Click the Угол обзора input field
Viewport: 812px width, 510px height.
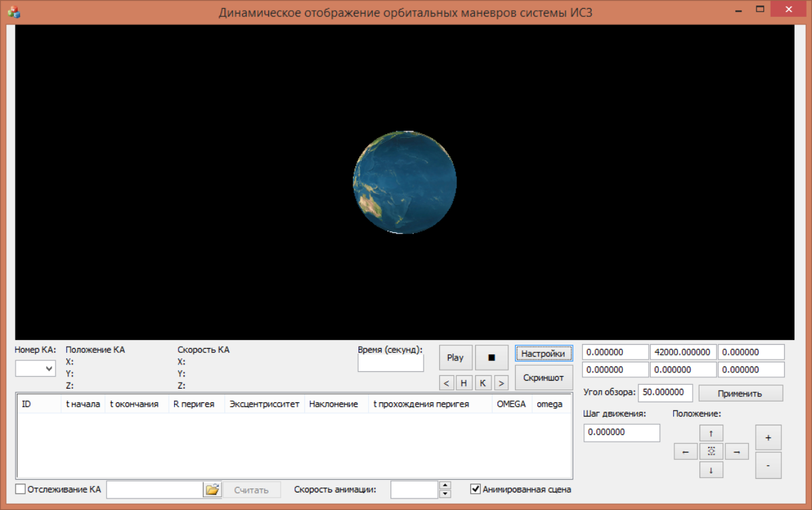(664, 393)
